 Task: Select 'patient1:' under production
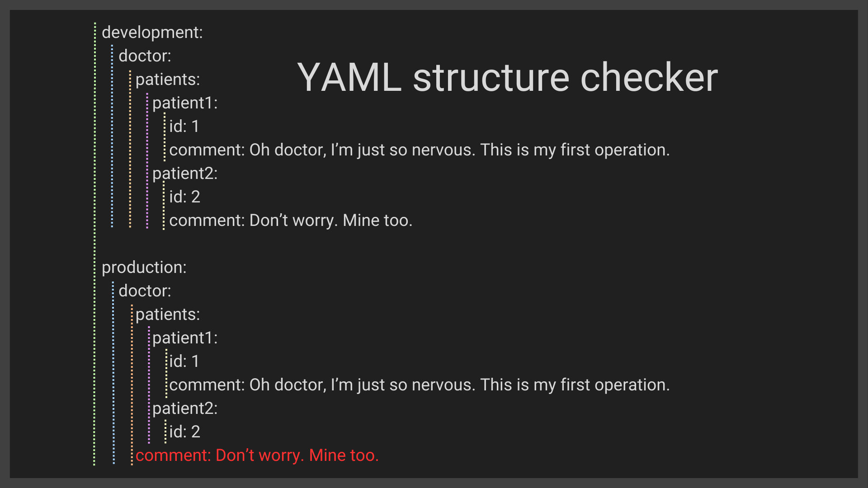(185, 338)
